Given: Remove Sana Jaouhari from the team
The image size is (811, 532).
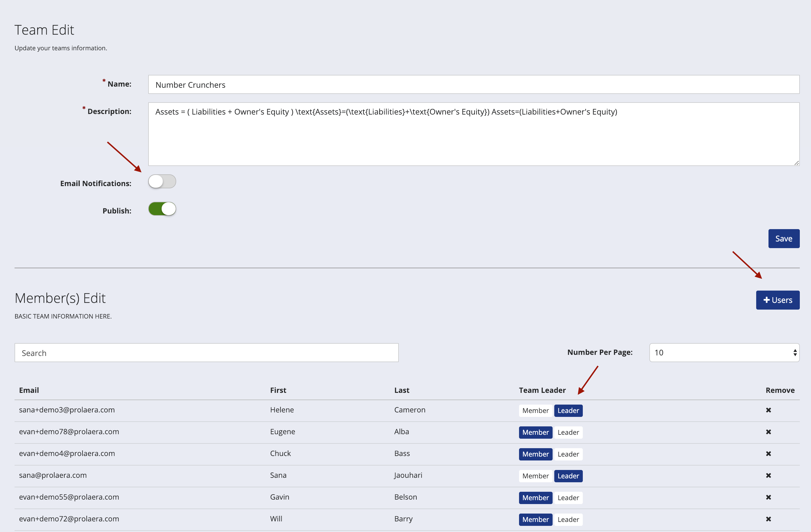Looking at the screenshot, I should pyautogui.click(x=768, y=476).
